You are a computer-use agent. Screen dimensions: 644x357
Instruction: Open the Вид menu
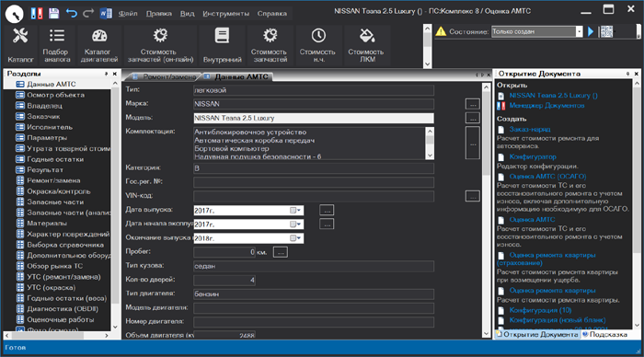187,14
